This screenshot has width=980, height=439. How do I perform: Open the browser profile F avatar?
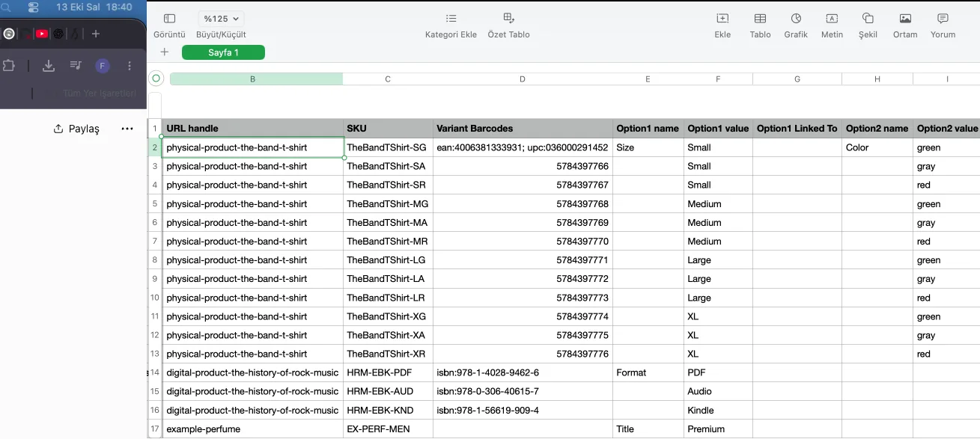click(x=103, y=66)
